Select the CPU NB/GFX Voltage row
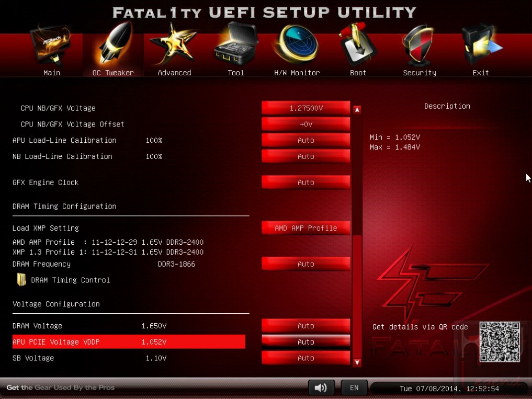This screenshot has height=399, width=532. pos(129,108)
